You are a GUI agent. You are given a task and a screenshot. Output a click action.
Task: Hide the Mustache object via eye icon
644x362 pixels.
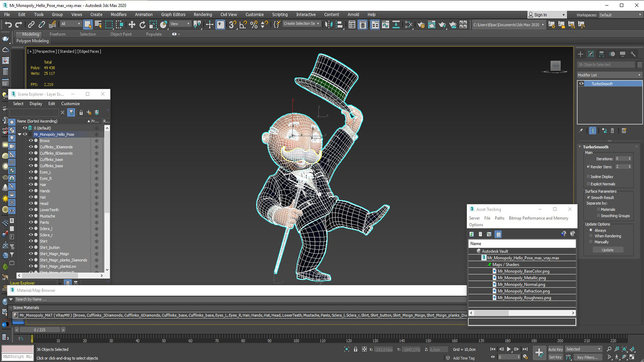pos(31,216)
